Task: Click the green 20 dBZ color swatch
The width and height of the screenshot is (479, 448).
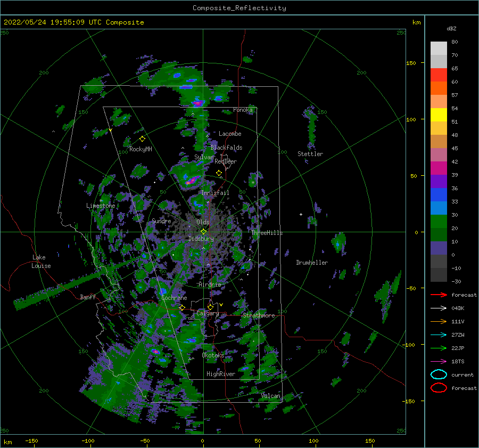Action: coord(439,222)
